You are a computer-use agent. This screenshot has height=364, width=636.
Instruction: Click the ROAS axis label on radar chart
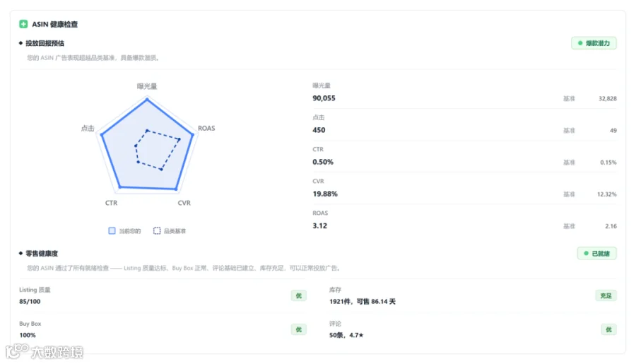206,128
